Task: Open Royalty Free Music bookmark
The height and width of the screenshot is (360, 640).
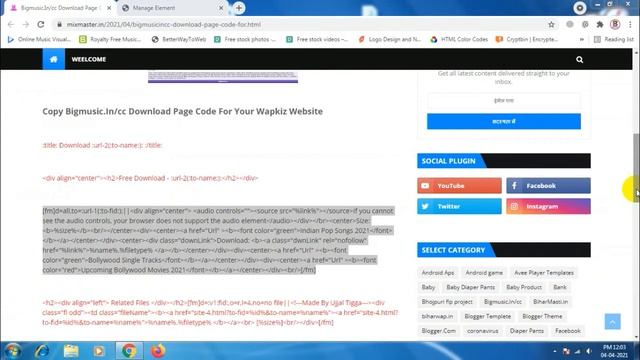Action: [x=110, y=39]
